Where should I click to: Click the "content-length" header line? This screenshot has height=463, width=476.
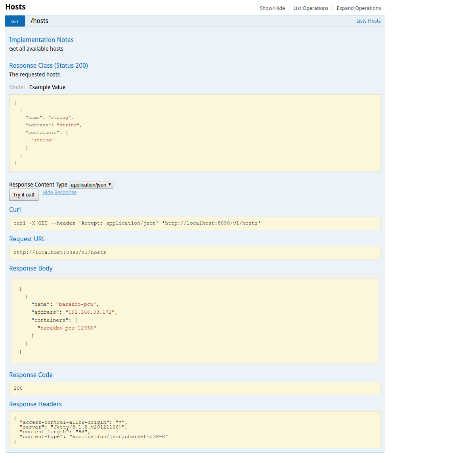click(x=55, y=432)
